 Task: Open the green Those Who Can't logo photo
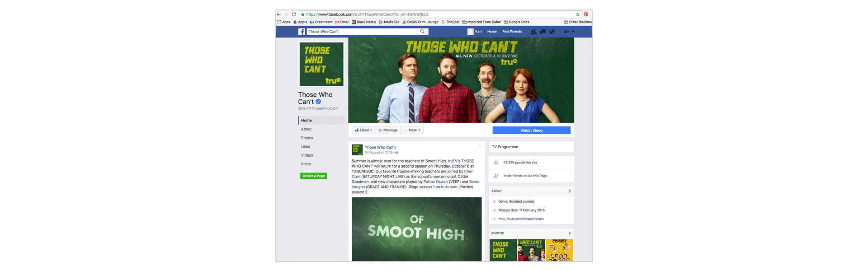[503, 250]
